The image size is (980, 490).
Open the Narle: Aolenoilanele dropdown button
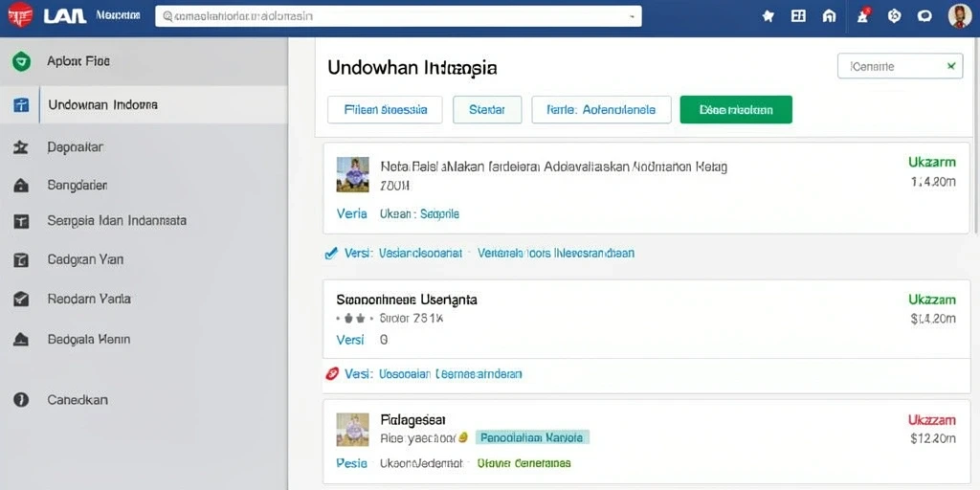(601, 109)
